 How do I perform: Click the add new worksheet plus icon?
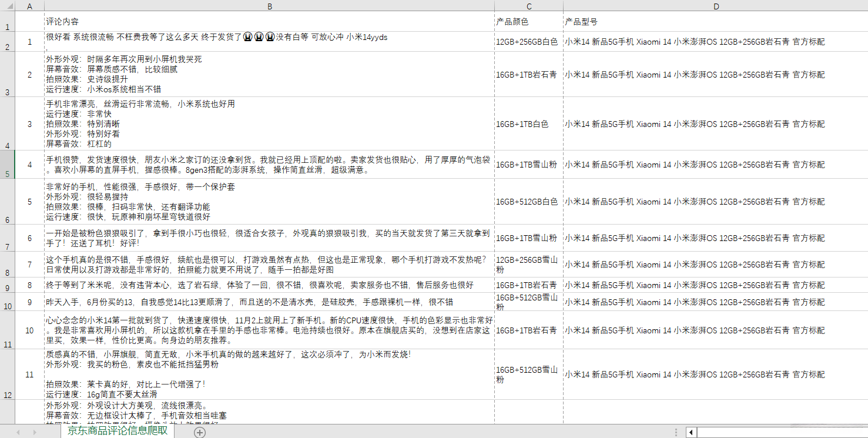[199, 432]
